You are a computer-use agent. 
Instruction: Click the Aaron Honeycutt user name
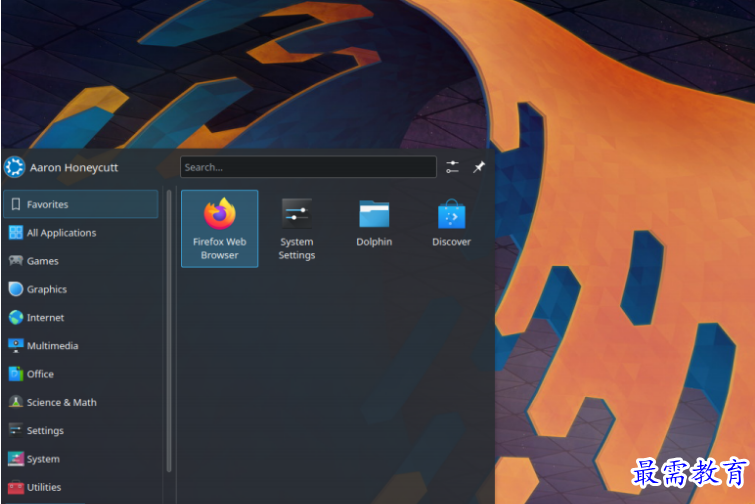(74, 168)
